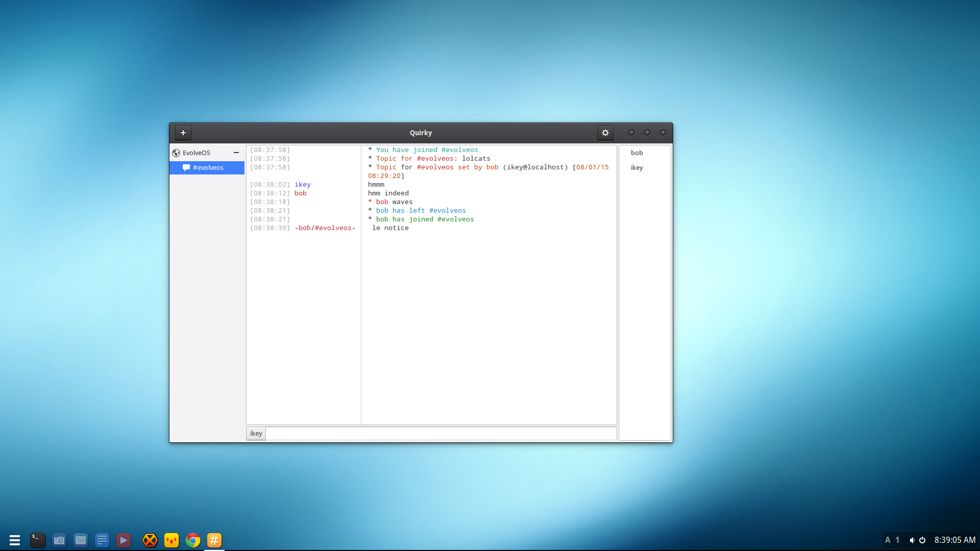Click the chat bubble icon beside #evolveos
Screen dimensions: 980x551
(x=186, y=167)
